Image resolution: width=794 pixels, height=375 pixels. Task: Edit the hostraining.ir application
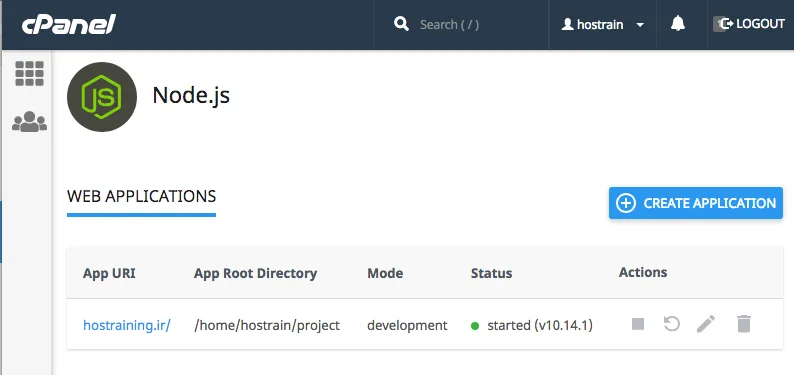click(706, 324)
